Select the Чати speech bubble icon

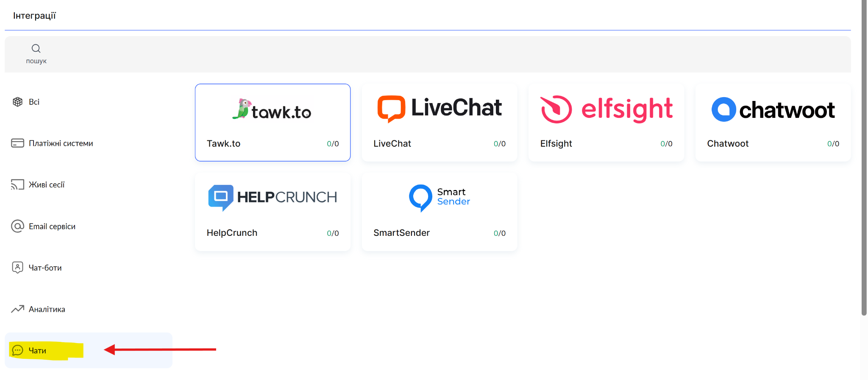pyautogui.click(x=17, y=350)
